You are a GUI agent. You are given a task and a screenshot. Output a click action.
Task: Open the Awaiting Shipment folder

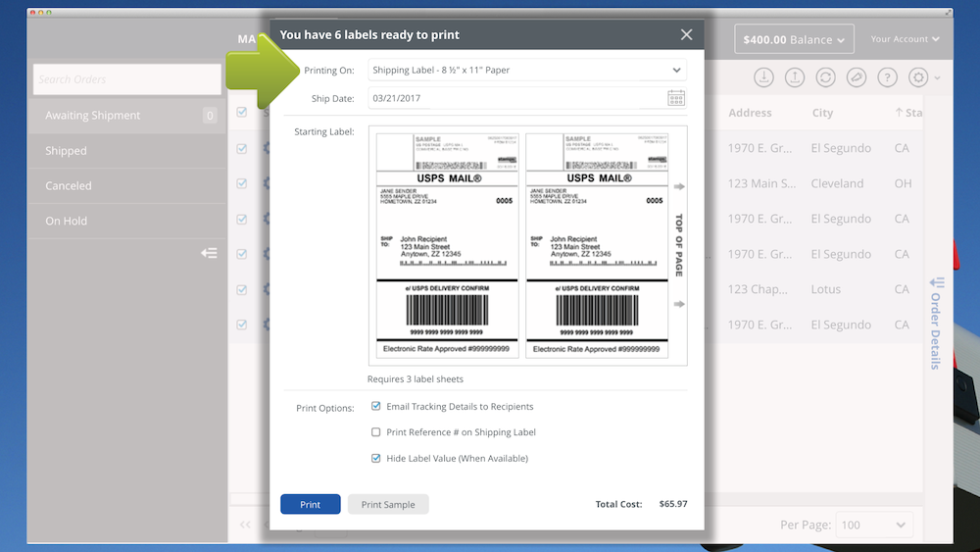point(126,116)
